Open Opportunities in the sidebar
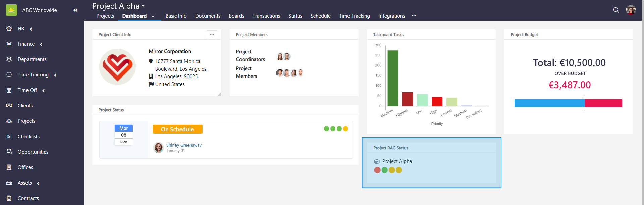Screen dimensions: 644x205 tap(33, 152)
